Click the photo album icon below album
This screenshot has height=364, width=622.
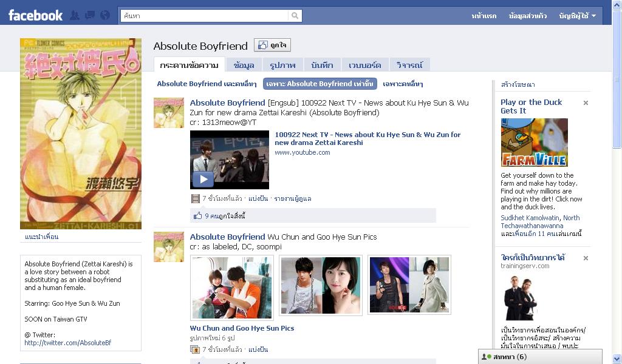[x=195, y=349]
